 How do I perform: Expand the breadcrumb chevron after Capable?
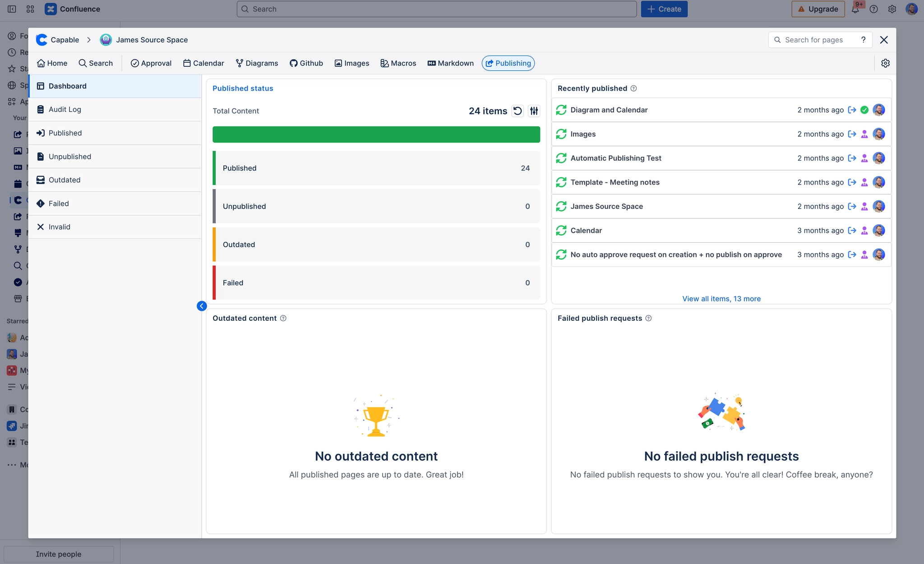tap(89, 40)
